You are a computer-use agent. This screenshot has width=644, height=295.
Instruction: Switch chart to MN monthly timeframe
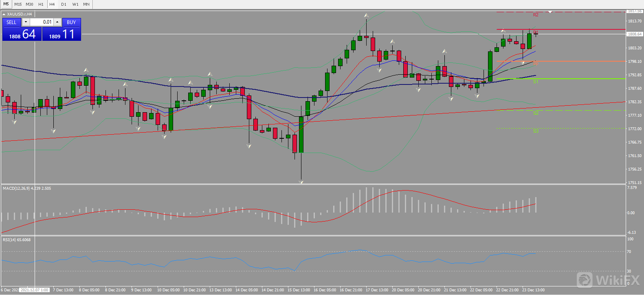(86, 4)
